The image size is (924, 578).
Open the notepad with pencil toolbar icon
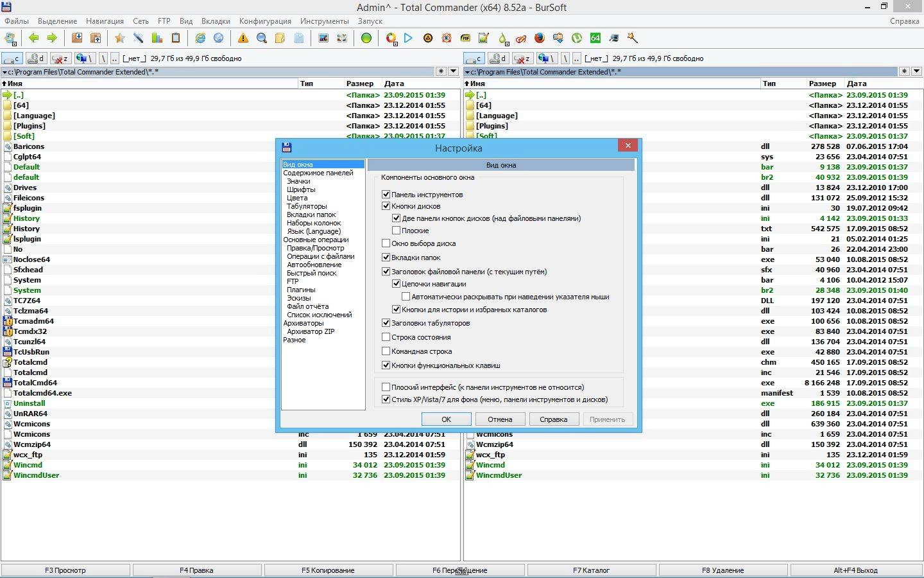(x=484, y=38)
